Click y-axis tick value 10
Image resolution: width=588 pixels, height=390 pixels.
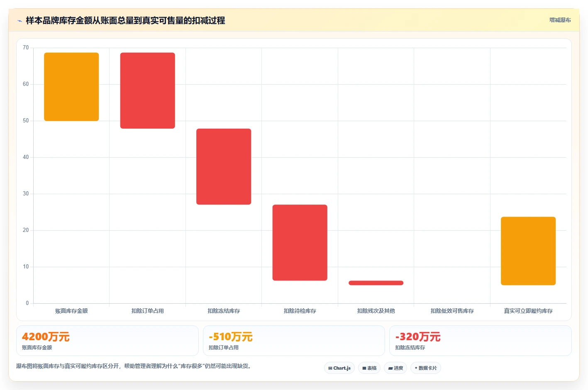point(26,267)
